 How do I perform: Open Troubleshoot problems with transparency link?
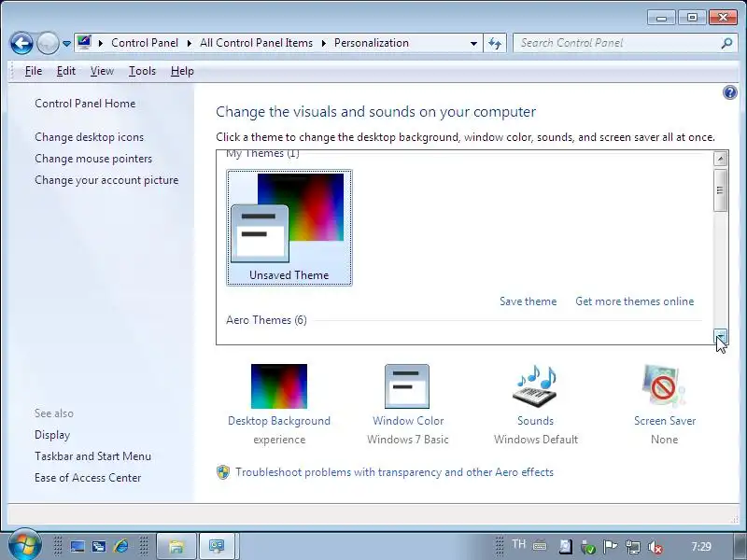[394, 472]
